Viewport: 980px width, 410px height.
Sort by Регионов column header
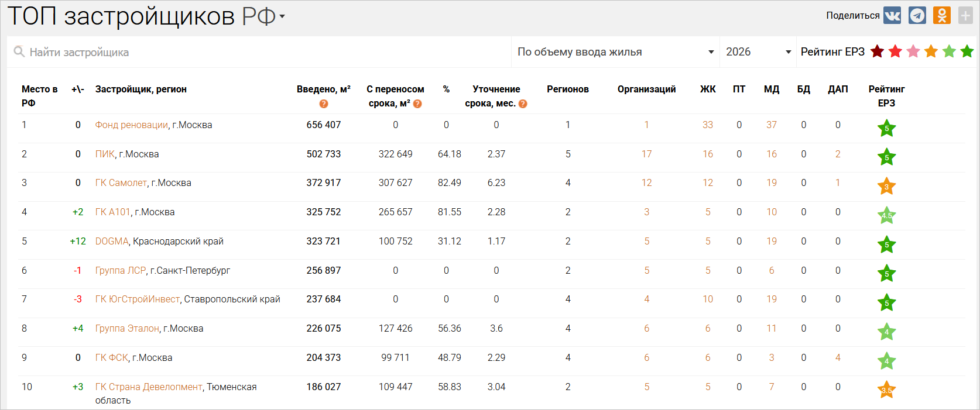tap(568, 89)
